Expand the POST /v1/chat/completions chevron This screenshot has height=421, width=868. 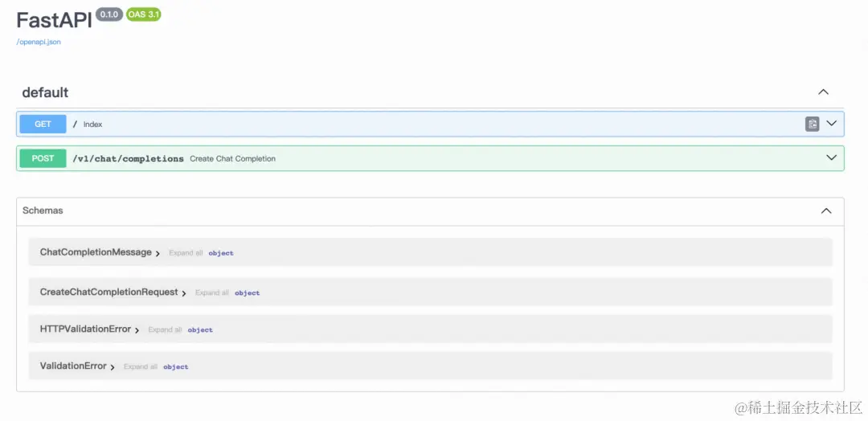pyautogui.click(x=832, y=157)
